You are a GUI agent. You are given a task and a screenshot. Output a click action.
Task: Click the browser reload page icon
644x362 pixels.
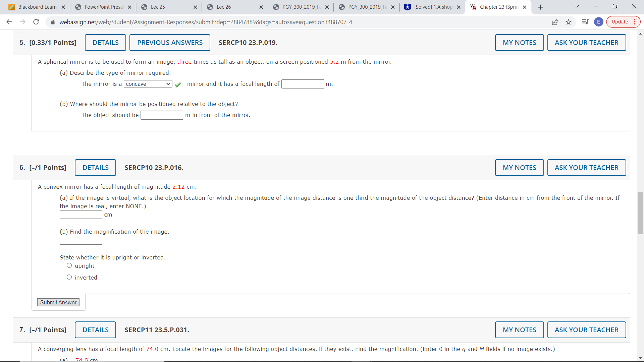[x=36, y=22]
